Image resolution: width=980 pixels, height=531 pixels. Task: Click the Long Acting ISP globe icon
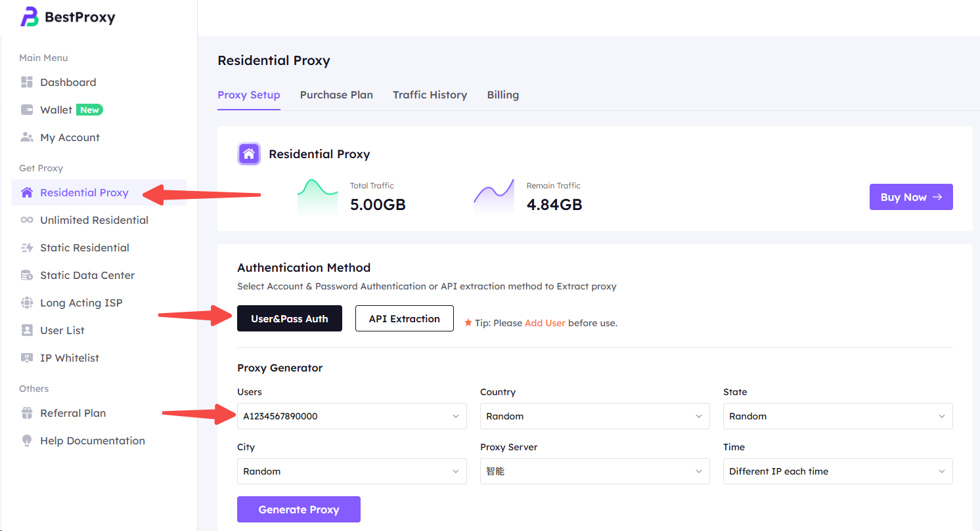point(27,303)
